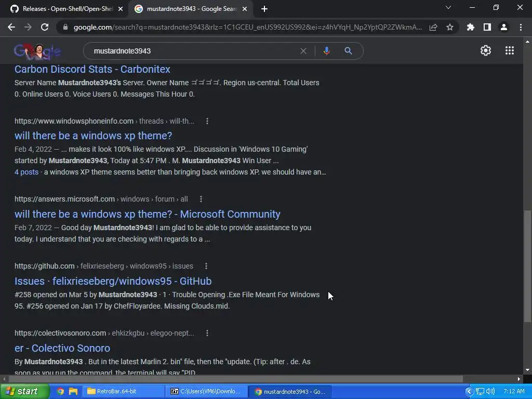Launch Chrome from taskbar quick launch
This screenshot has height=399, width=532.
60,391
